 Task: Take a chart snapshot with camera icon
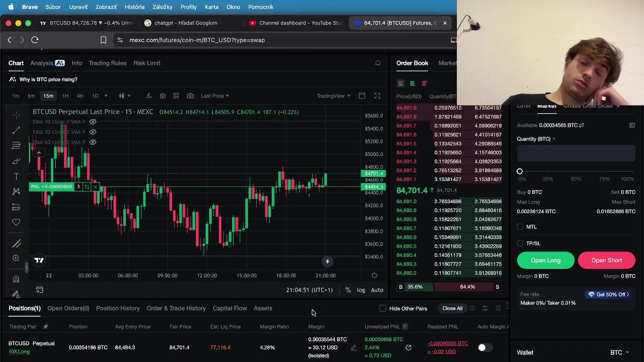[x=190, y=96]
